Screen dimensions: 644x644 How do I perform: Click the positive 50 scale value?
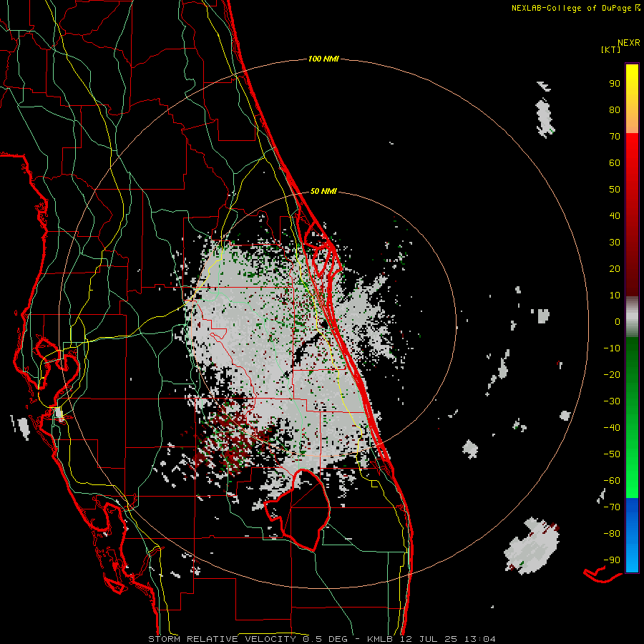pos(615,190)
